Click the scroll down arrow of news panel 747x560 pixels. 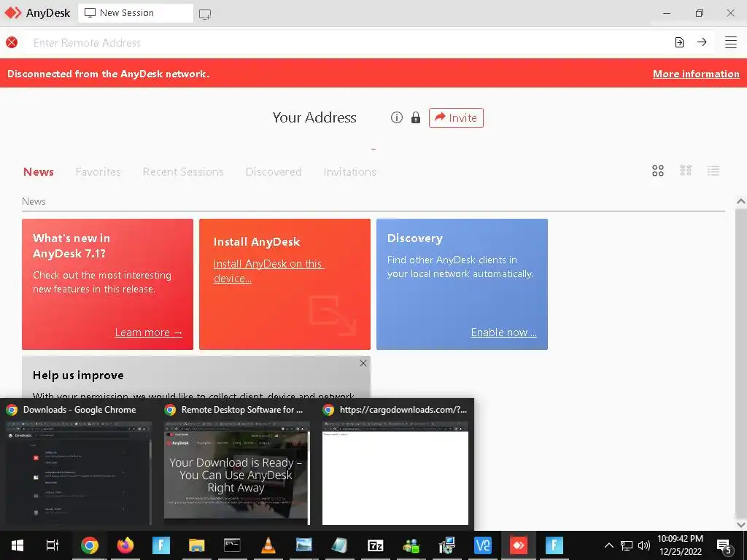pos(741,525)
